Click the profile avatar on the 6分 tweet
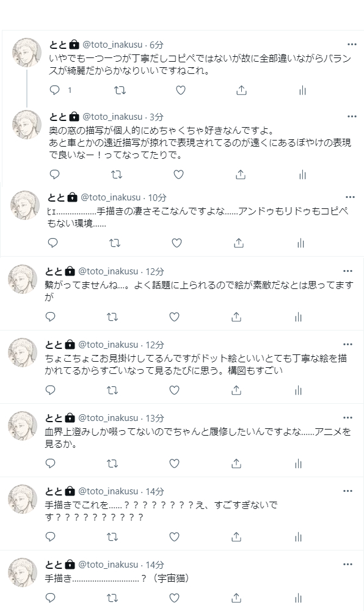The height and width of the screenshot is (611, 364). tap(27, 53)
